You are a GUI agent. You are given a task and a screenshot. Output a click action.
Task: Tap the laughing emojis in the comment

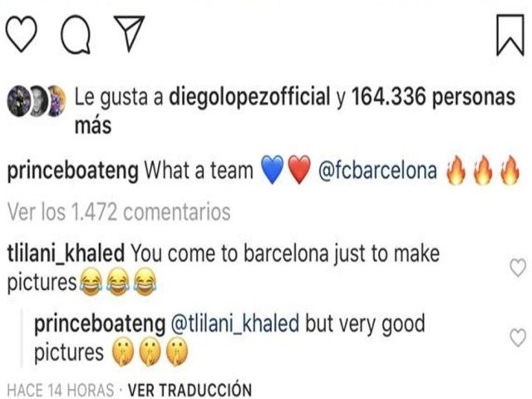coord(118,284)
